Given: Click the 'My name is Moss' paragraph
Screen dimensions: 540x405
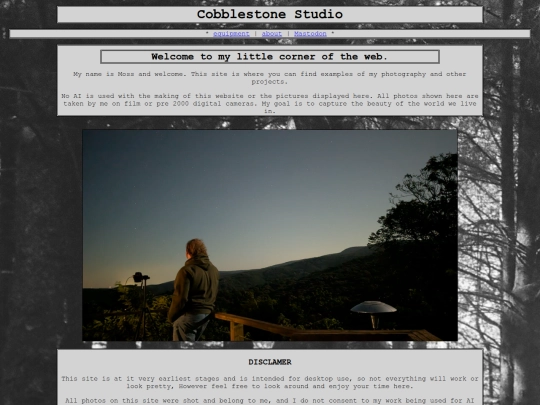Looking at the screenshot, I should click(270, 78).
